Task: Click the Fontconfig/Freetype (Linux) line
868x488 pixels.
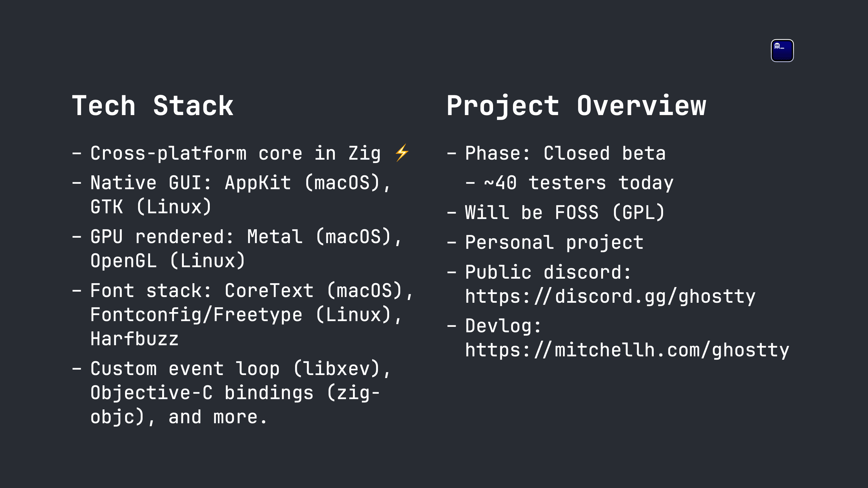Action: [x=246, y=315]
